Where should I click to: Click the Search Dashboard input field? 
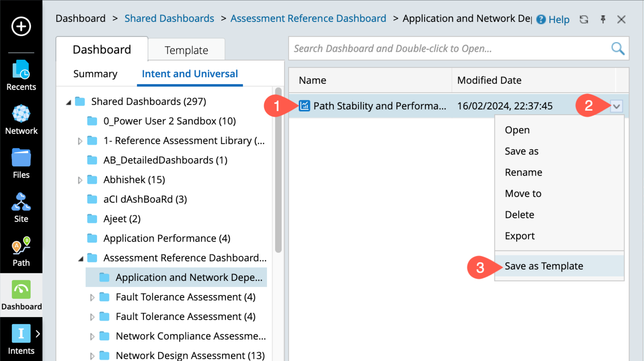pyautogui.click(x=446, y=49)
